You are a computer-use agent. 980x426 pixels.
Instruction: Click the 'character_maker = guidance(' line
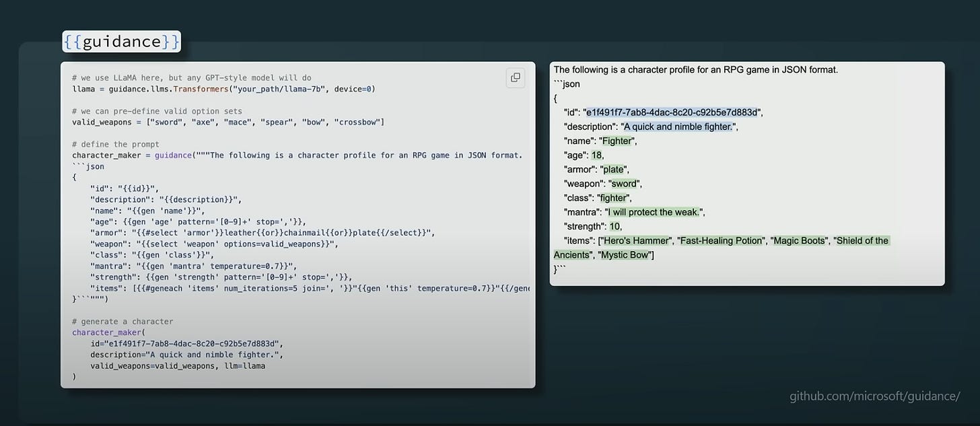[x=297, y=155]
